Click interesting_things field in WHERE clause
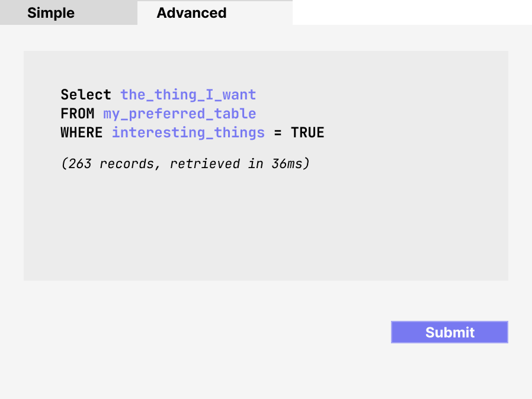The image size is (532, 399). (x=188, y=133)
